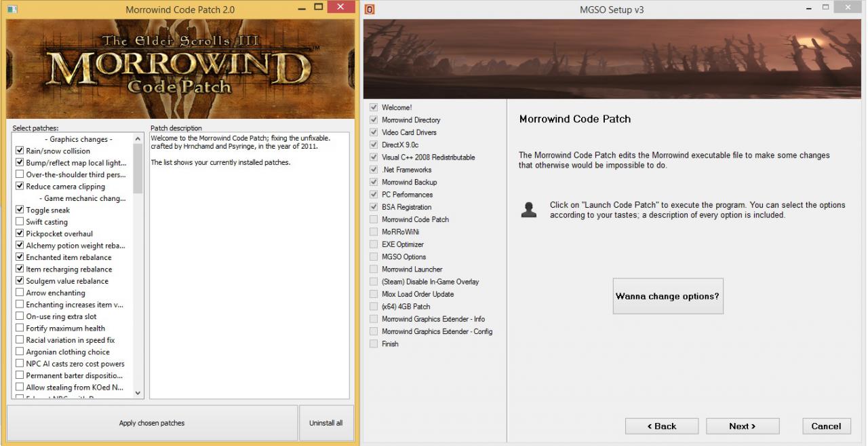868x446 pixels.
Task: Toggle the Toggle sneak checkbox
Action: [x=20, y=210]
